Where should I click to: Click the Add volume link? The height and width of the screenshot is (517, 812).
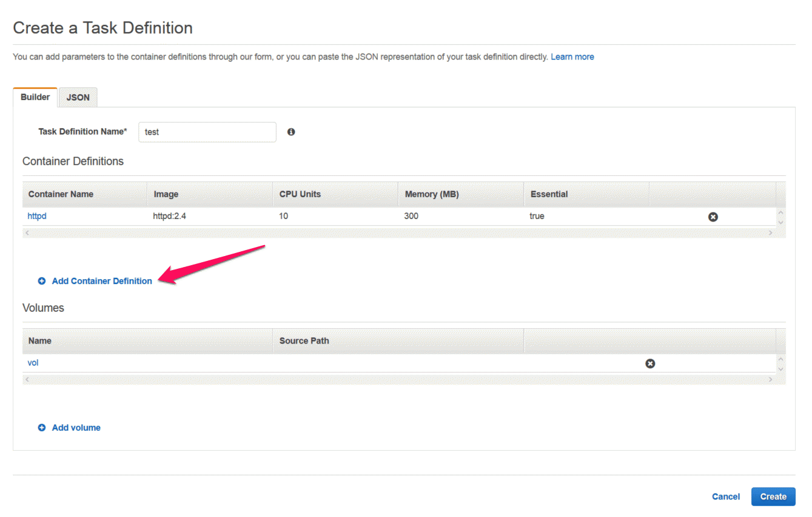(x=76, y=428)
